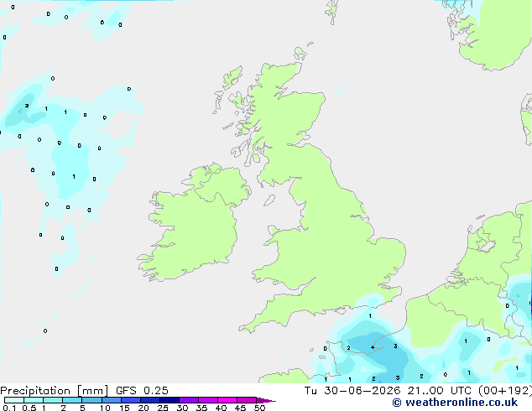Click the 30–35 mm purple swatch

click(189, 400)
